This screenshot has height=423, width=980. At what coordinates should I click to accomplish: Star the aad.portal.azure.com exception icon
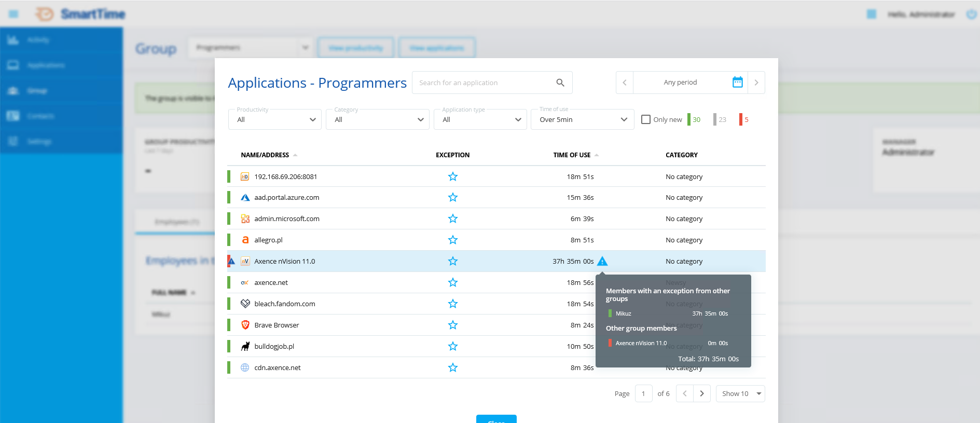pyautogui.click(x=452, y=197)
